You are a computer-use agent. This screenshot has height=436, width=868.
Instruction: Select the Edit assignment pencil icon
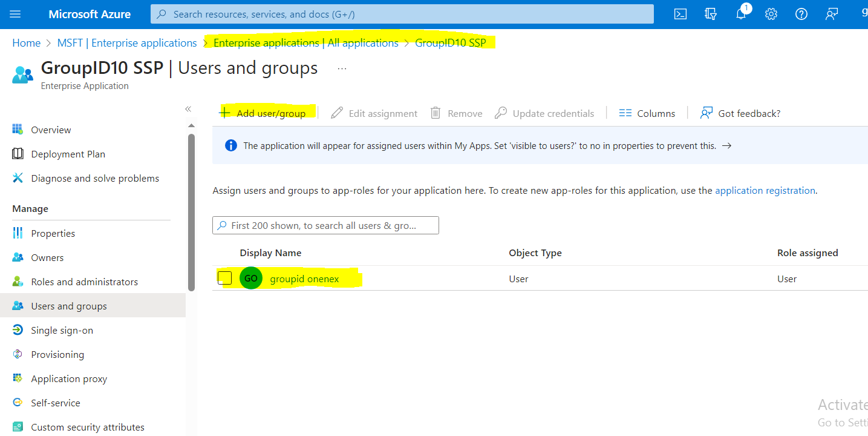373,113
